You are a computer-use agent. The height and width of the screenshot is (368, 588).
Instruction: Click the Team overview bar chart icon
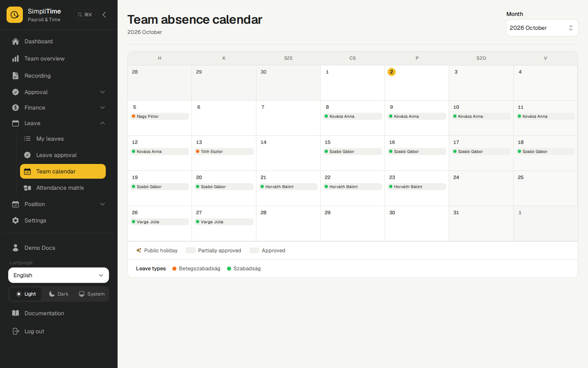16,58
